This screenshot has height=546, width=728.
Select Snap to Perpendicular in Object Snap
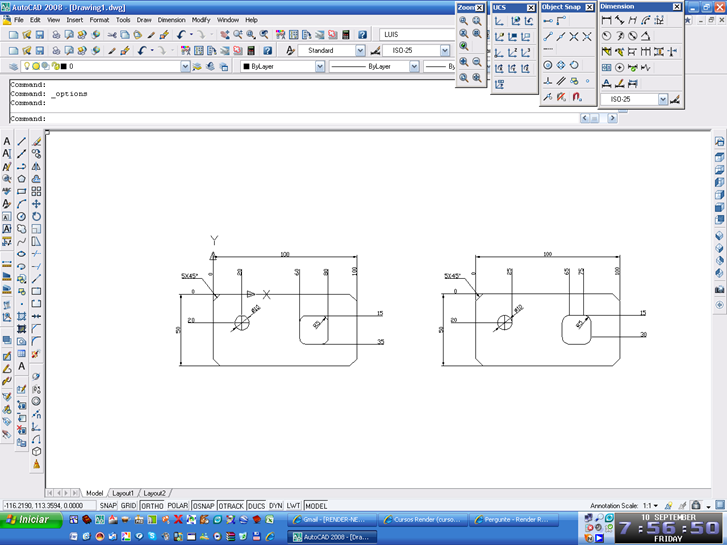click(x=548, y=81)
